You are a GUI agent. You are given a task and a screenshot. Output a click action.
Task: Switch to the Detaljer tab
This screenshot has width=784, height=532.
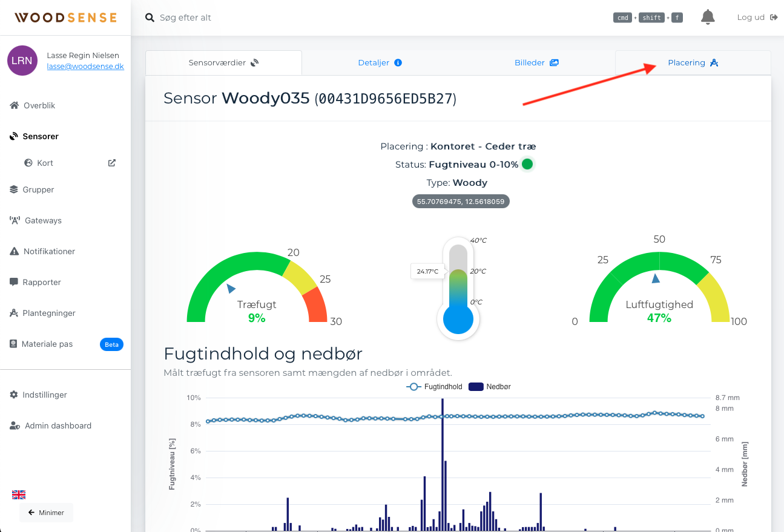pyautogui.click(x=380, y=62)
